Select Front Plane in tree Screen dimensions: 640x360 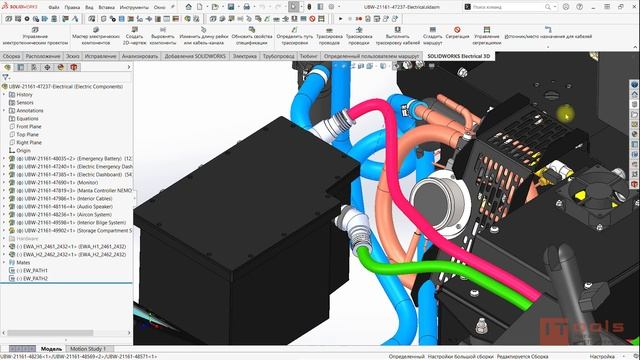tap(29, 127)
